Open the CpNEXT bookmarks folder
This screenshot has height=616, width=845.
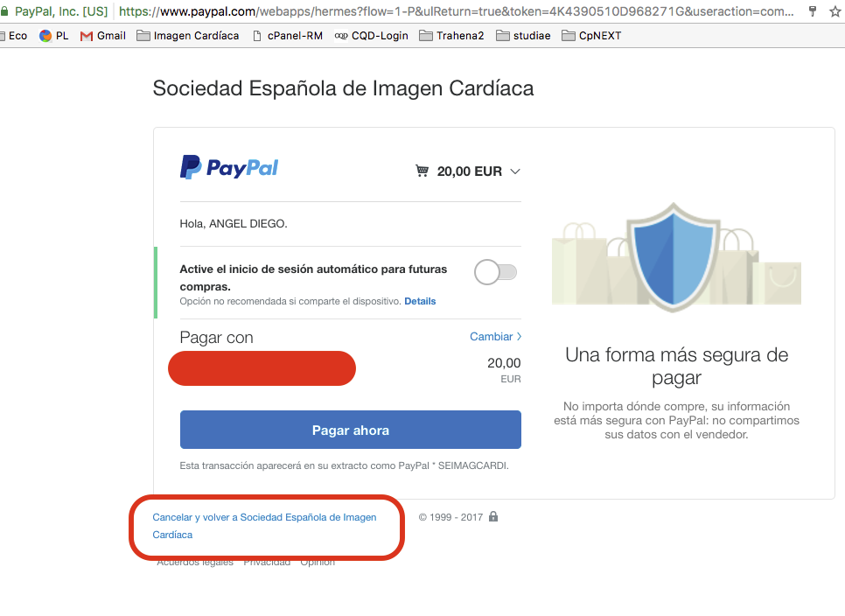click(591, 36)
